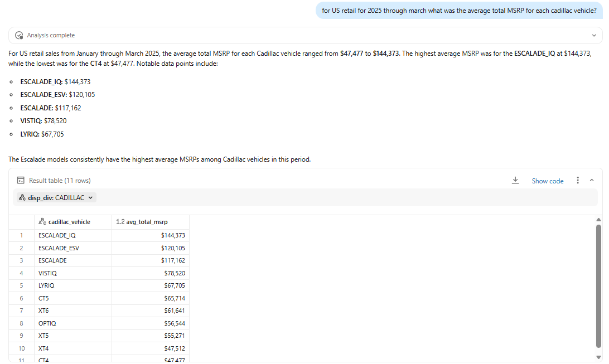Select the XT6 table cell
609x364 pixels.
(x=73, y=311)
